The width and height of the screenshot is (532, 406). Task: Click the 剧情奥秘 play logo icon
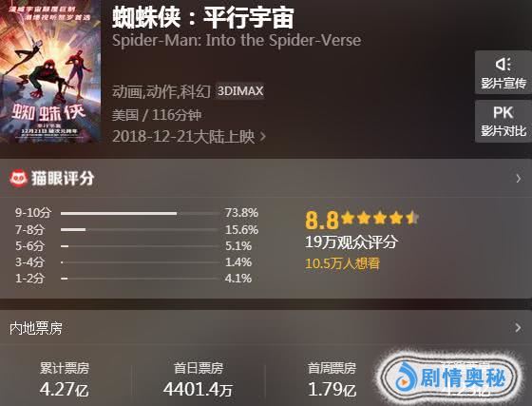pyautogui.click(x=407, y=377)
